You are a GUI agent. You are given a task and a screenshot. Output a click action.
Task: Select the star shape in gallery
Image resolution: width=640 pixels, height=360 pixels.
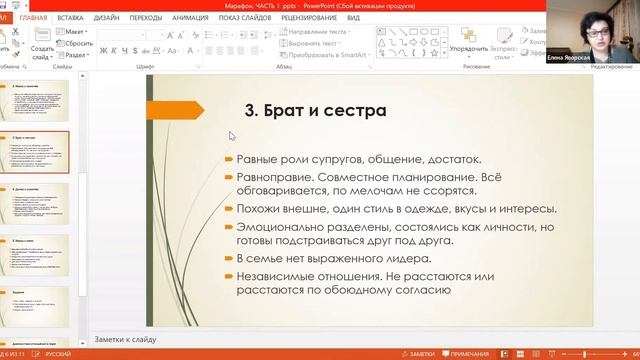(x=435, y=53)
